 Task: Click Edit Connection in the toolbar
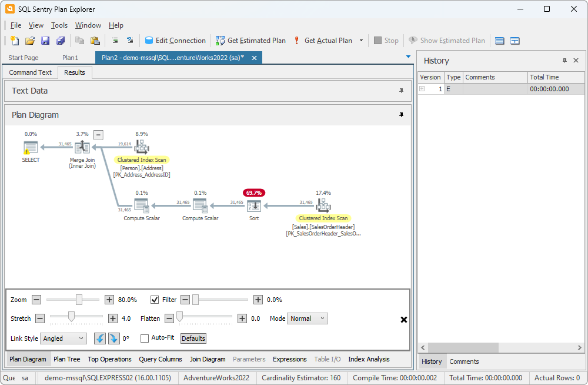click(175, 41)
